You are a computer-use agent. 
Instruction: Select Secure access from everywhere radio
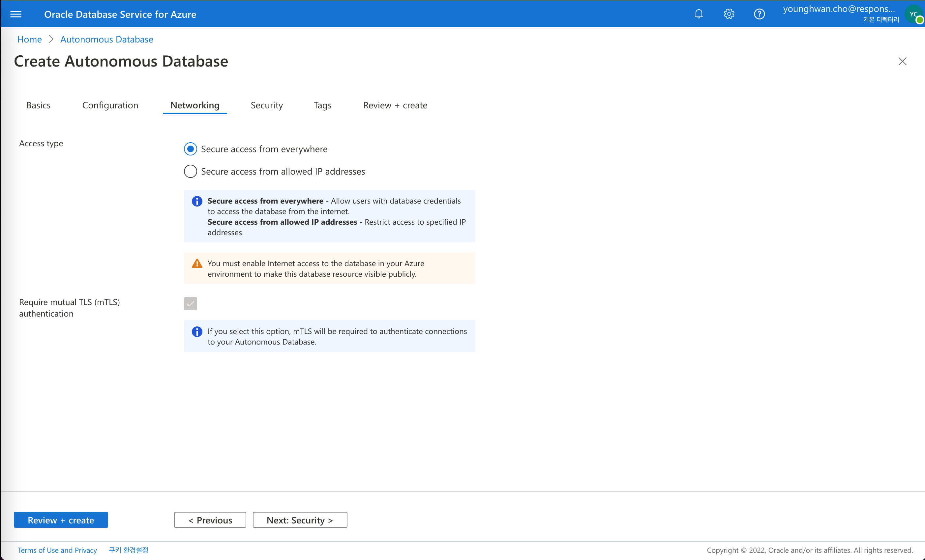point(190,149)
